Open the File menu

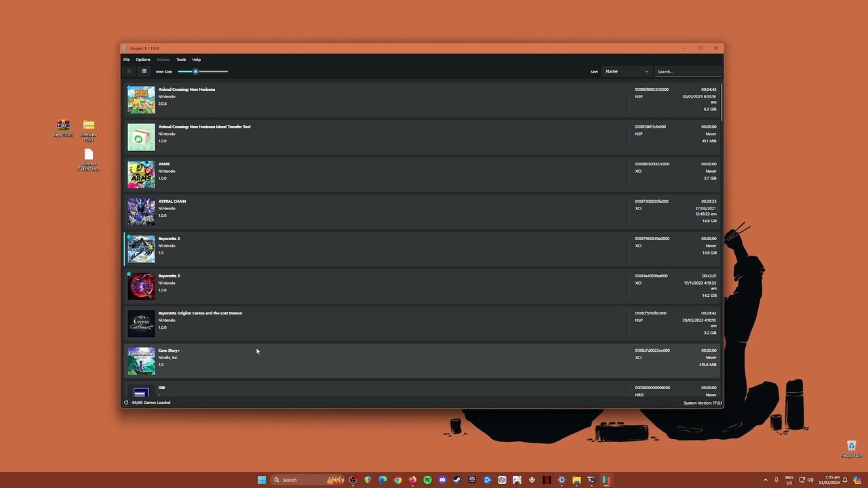point(126,60)
